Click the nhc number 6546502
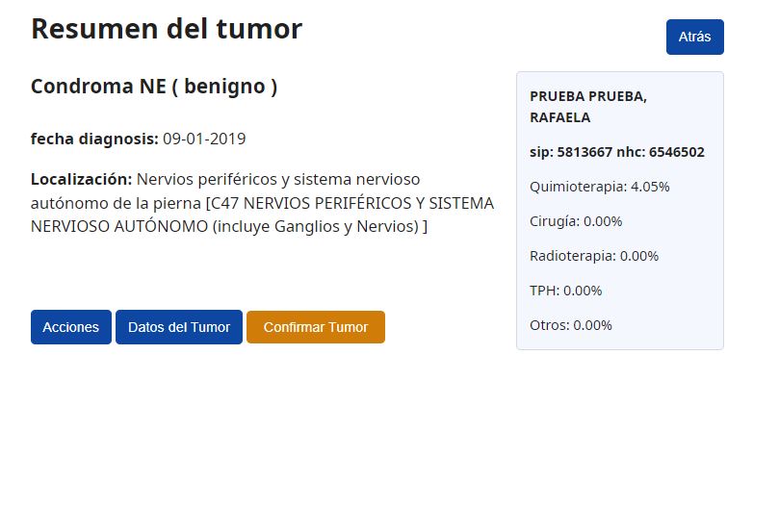The width and height of the screenshot is (779, 532). tap(676, 152)
